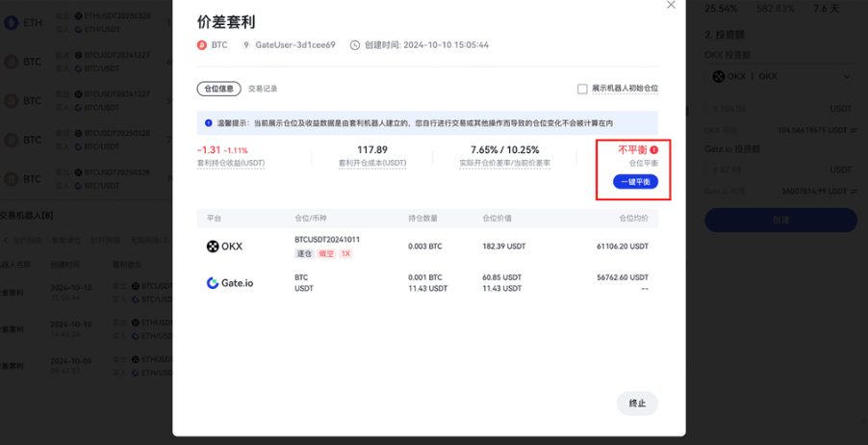Viewport: 868px width, 445px height.
Task: Click the red warning icon next to 不平衡
Action: click(x=653, y=150)
